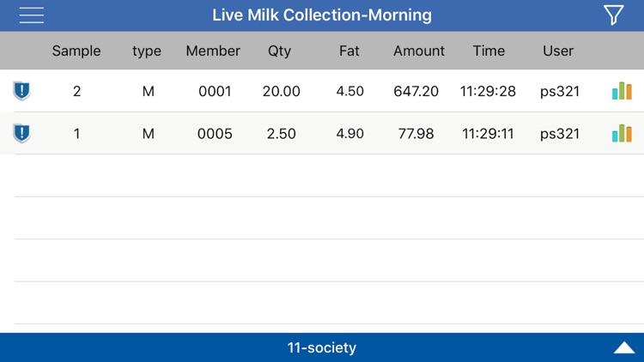The width and height of the screenshot is (644, 362).
Task: Select member 0001 cell
Action: pyautogui.click(x=215, y=91)
